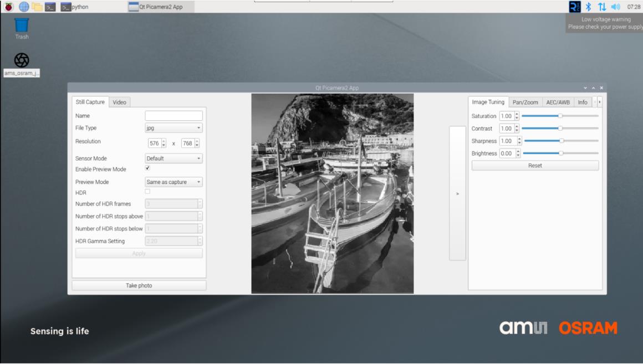The image size is (643, 364).
Task: Disable the Enable Preview Mode checkbox
Action: (147, 168)
